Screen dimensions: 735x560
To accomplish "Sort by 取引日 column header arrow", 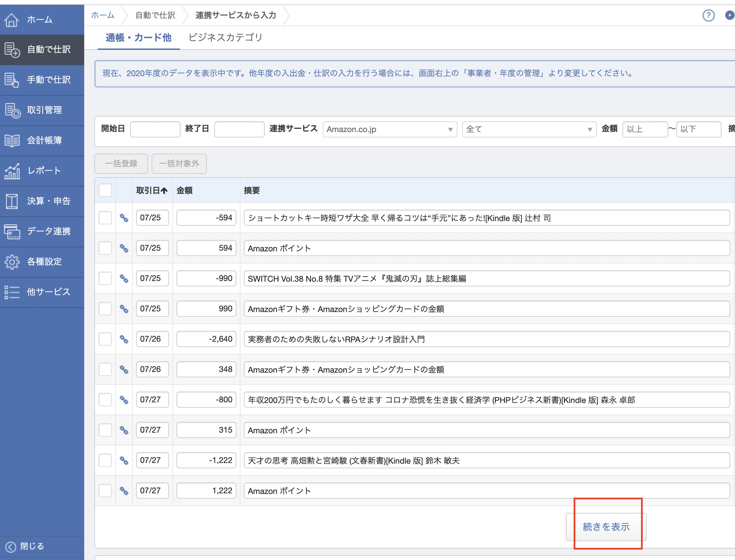I will pos(164,191).
